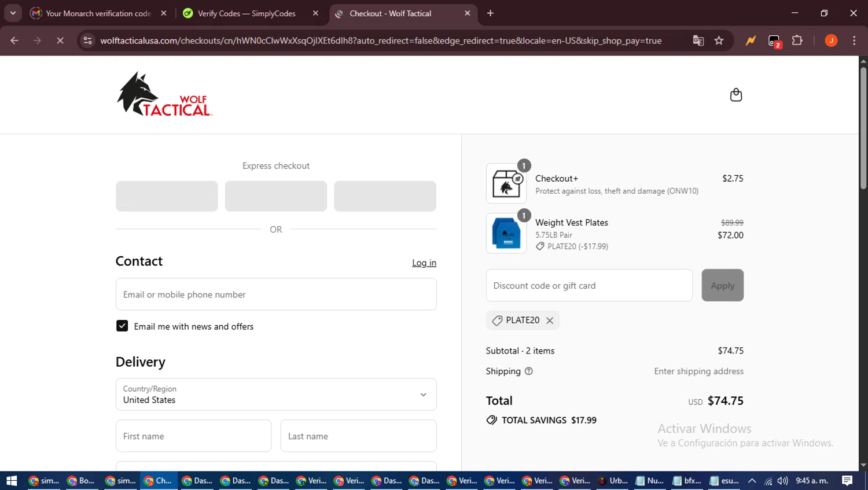Open the Chrome profile avatar J

(831, 40)
